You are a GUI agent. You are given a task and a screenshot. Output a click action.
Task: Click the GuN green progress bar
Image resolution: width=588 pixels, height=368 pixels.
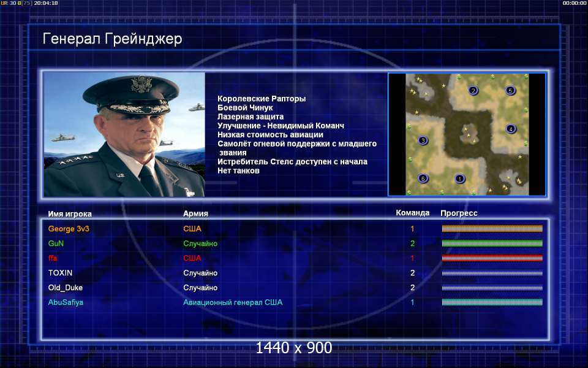(492, 243)
